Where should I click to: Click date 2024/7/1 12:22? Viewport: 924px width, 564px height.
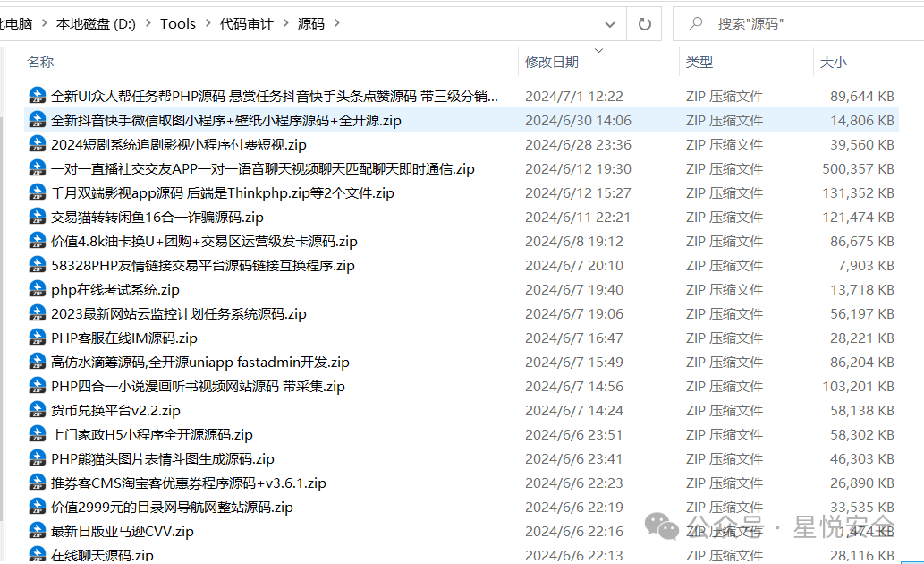[574, 96]
